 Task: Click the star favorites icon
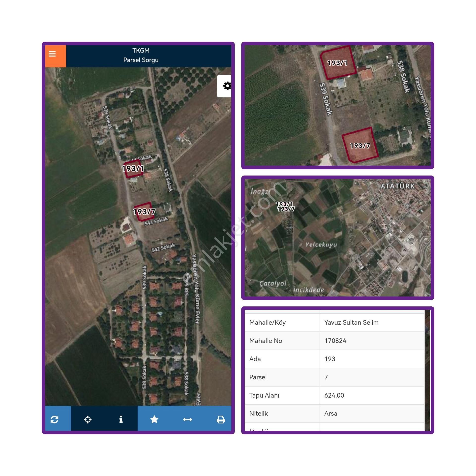coord(154,419)
